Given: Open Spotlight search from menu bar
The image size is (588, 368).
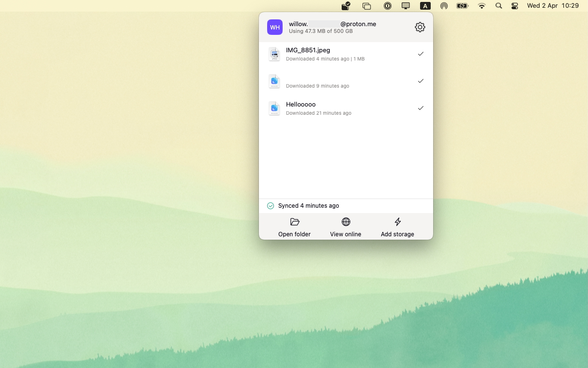Looking at the screenshot, I should (498, 6).
